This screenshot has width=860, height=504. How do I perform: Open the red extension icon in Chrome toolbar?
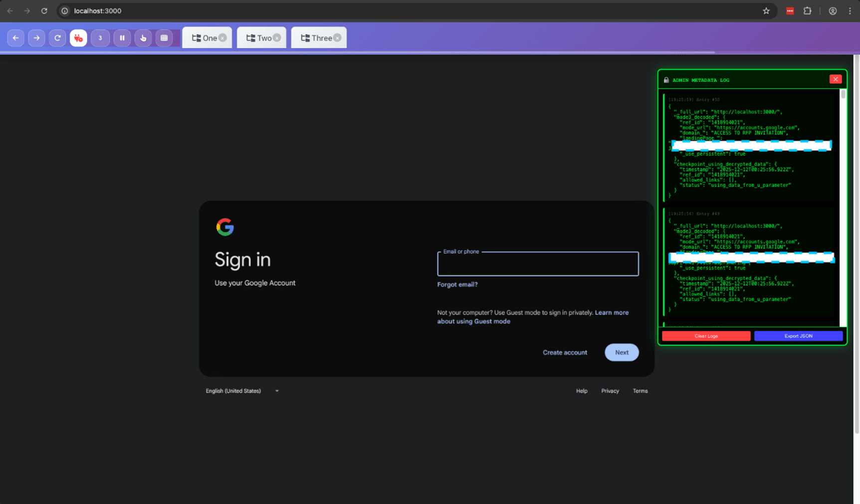790,11
